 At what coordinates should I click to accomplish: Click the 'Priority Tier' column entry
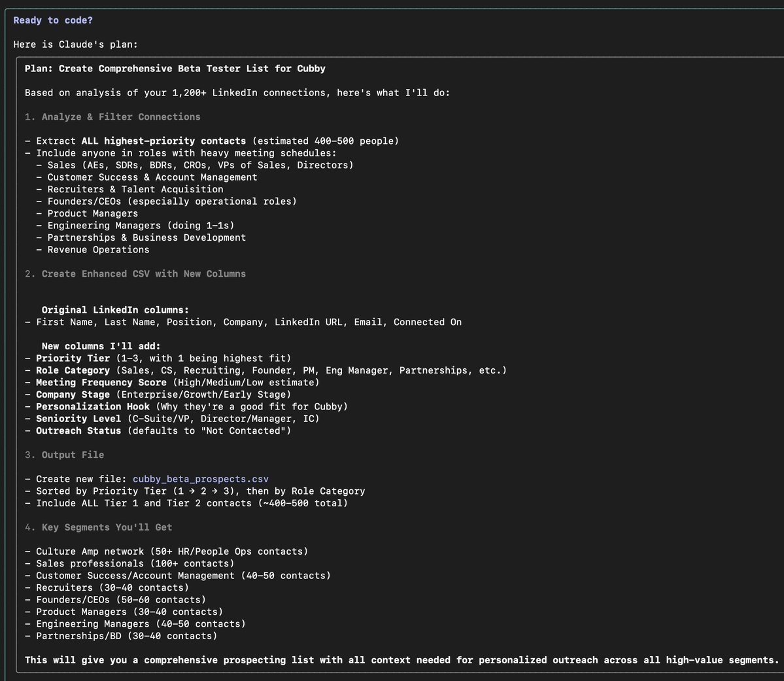[x=158, y=358]
